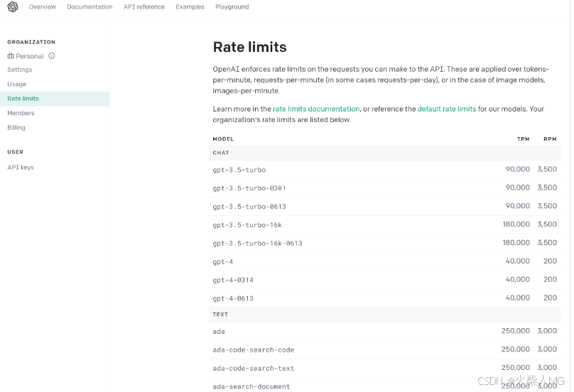Viewport: 574px width, 392px height.
Task: Select Settings in the sidebar
Action: (x=20, y=70)
